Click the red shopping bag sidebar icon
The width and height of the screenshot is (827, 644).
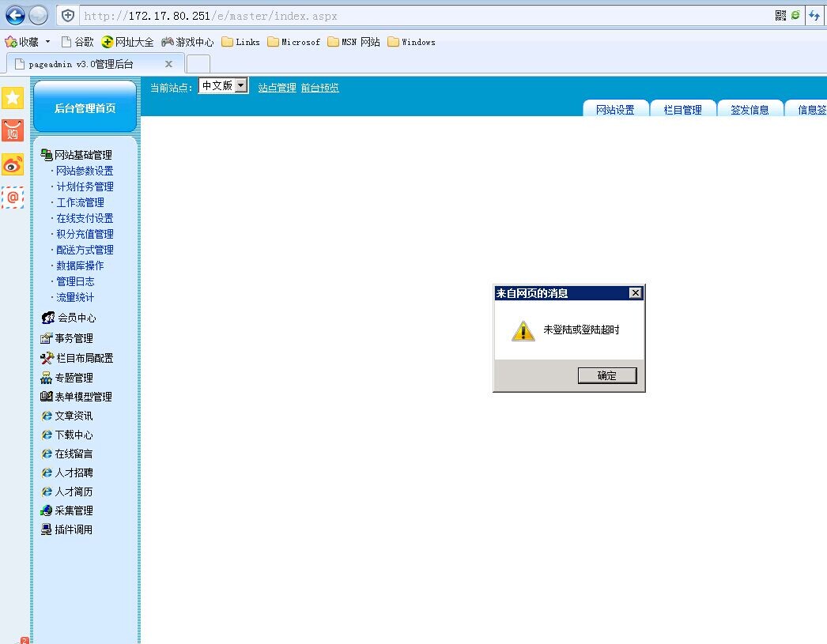point(13,131)
